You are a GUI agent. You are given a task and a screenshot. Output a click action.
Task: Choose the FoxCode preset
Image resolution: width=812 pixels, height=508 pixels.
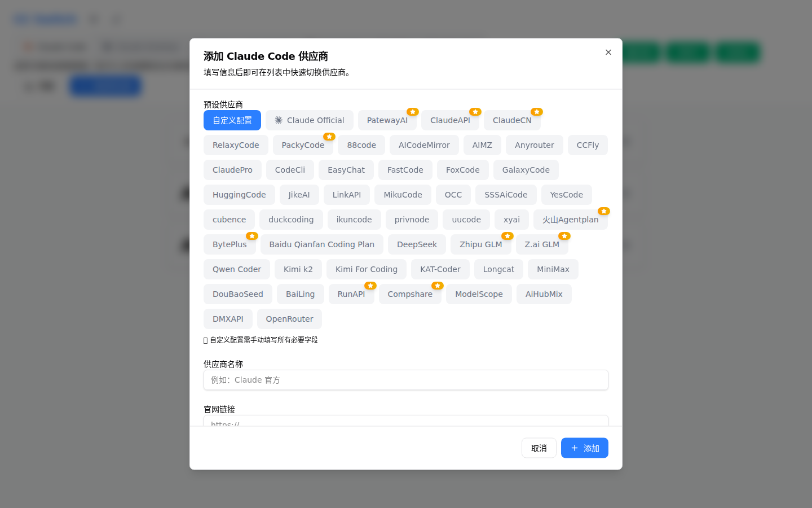tap(463, 170)
